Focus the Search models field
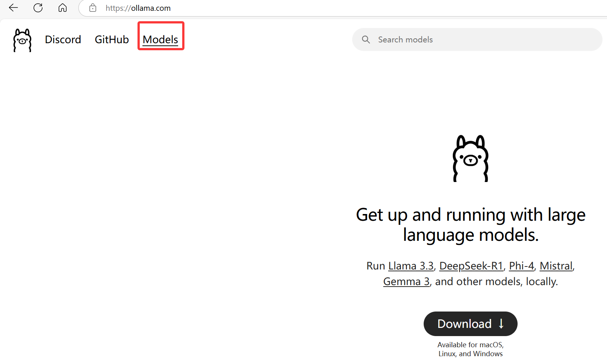The image size is (607, 364). (x=477, y=39)
